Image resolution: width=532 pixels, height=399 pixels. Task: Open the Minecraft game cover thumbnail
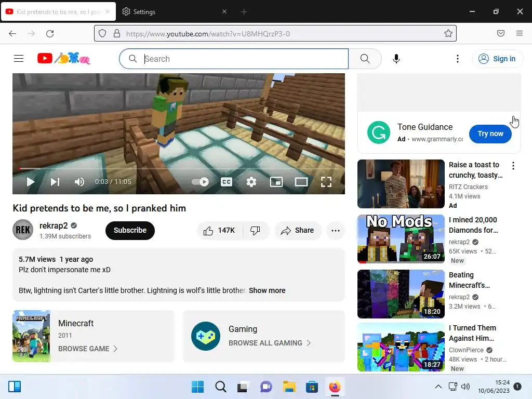click(x=31, y=336)
